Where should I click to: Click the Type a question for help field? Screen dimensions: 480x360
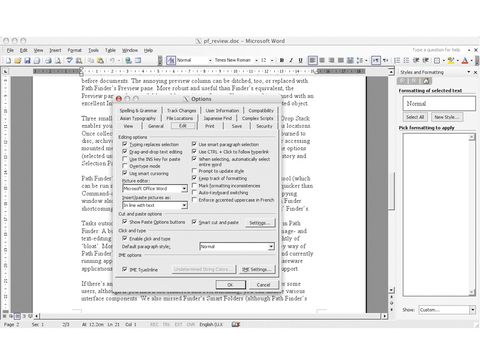click(x=437, y=50)
